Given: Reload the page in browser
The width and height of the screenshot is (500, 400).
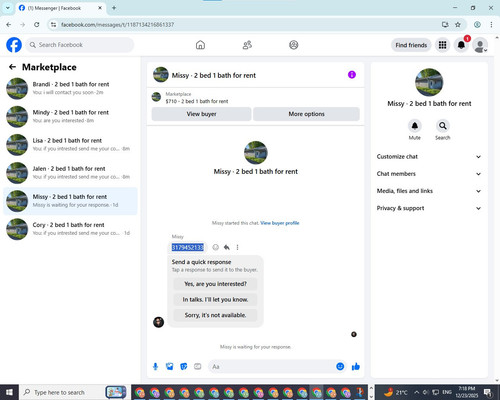Looking at the screenshot, I should click(37, 25).
